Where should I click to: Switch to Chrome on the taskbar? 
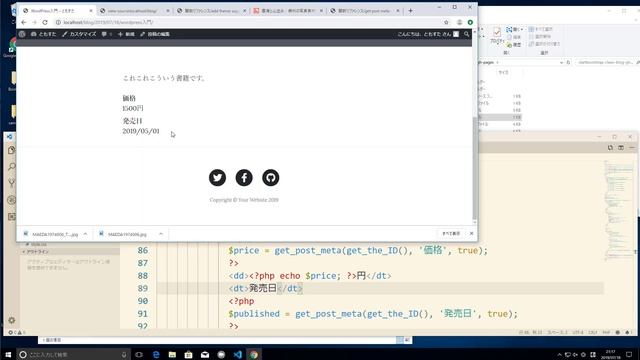pyautogui.click(x=254, y=354)
